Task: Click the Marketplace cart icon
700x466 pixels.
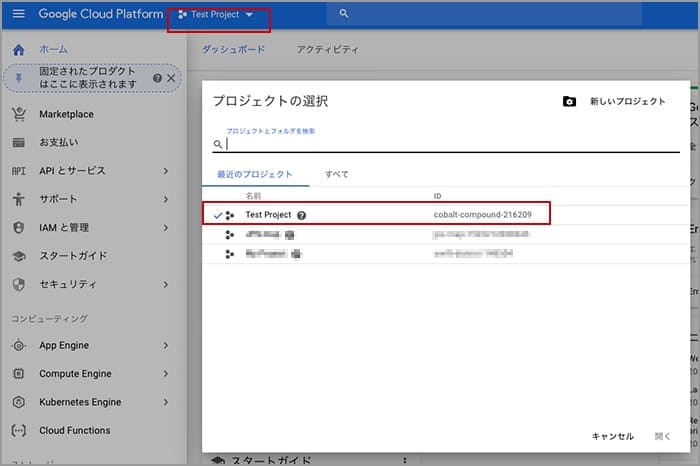Action: [19, 114]
